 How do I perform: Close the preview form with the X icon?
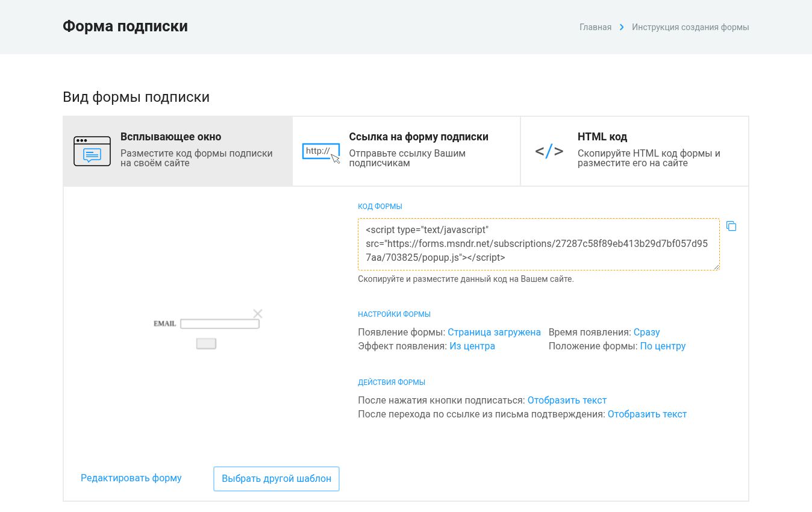tap(258, 313)
